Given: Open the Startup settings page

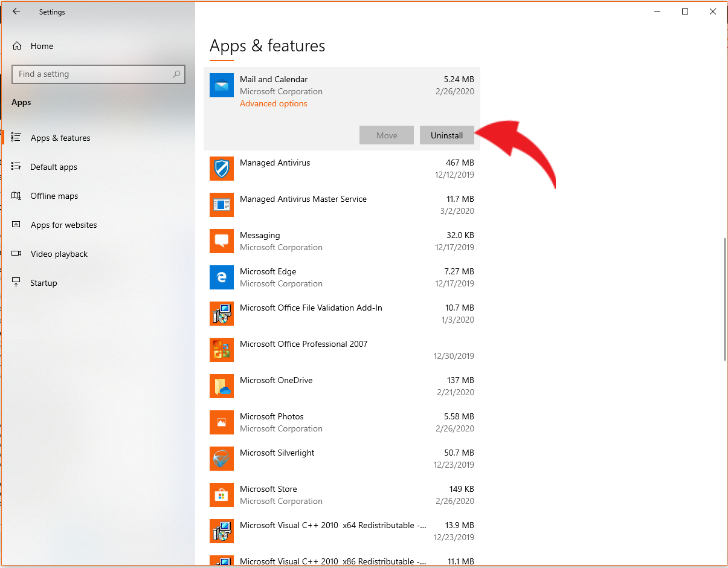Looking at the screenshot, I should [43, 282].
